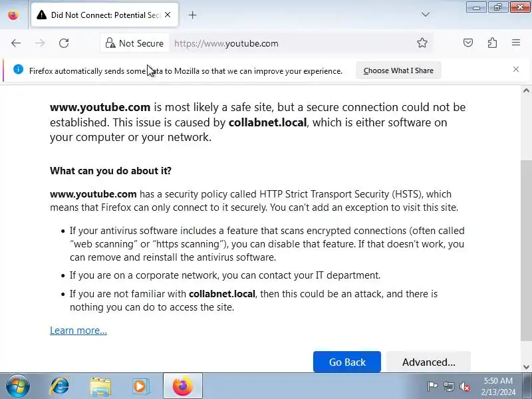Launch Internet Explorer from the taskbar

tap(60, 386)
